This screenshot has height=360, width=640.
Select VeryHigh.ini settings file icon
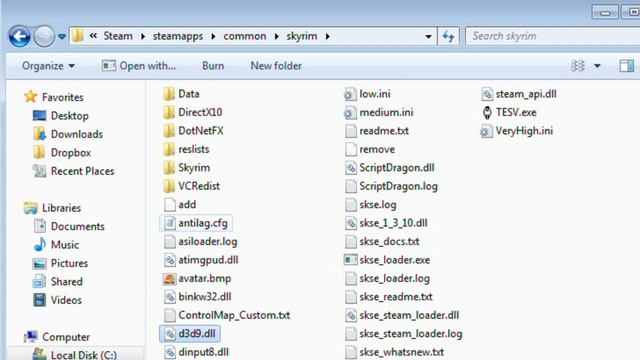[486, 131]
